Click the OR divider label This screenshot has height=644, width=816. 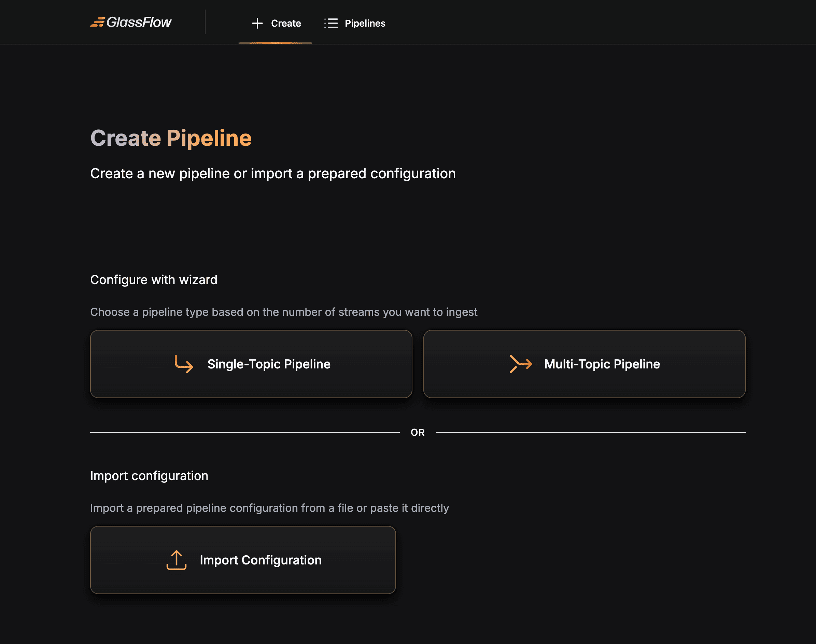coord(418,432)
